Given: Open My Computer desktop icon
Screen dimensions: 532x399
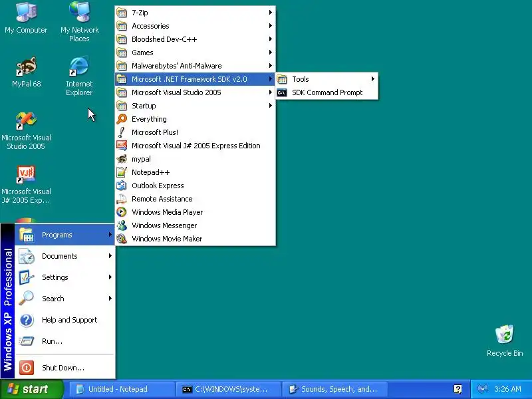Looking at the screenshot, I should click(x=26, y=19).
